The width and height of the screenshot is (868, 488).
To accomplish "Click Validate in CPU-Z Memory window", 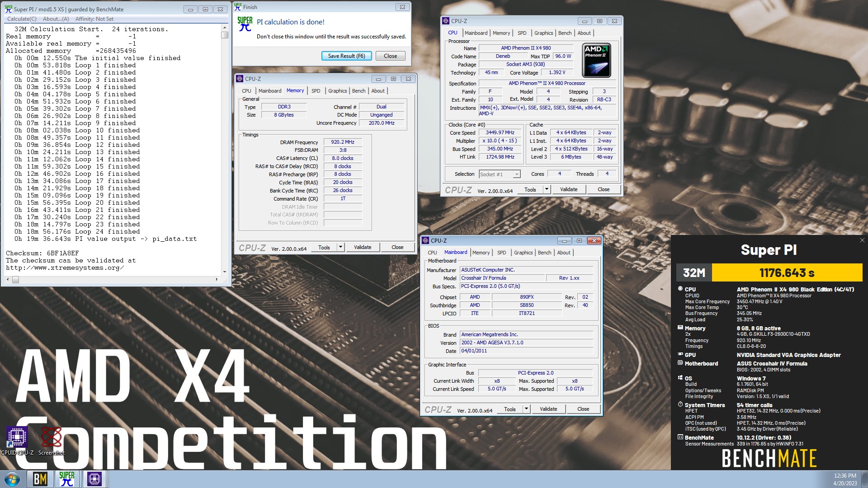I will point(363,247).
